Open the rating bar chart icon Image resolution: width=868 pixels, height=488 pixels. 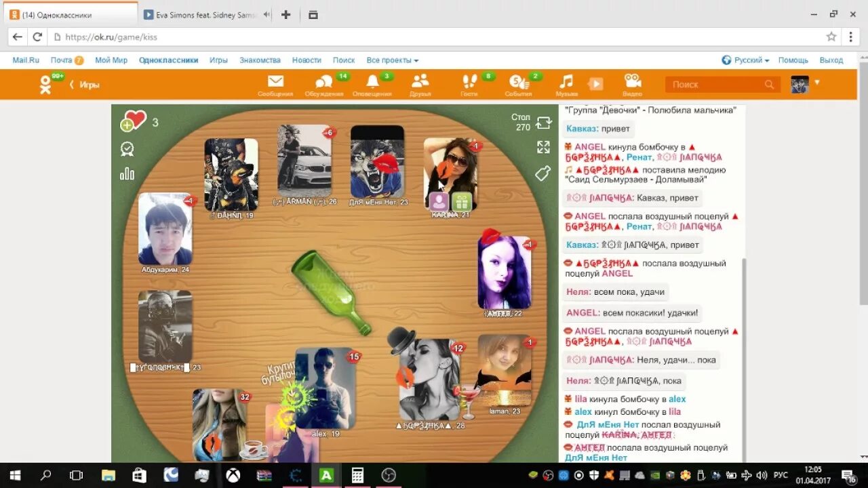[x=127, y=174]
